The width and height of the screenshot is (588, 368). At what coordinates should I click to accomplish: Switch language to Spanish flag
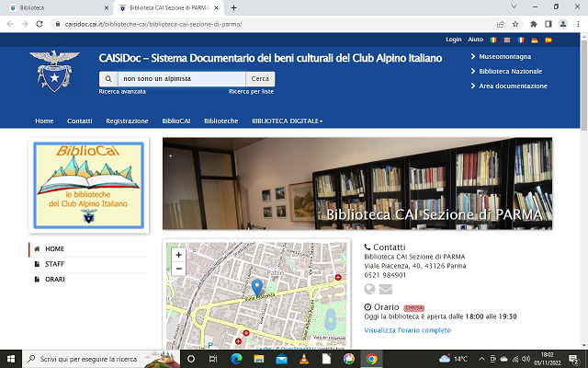click(548, 40)
